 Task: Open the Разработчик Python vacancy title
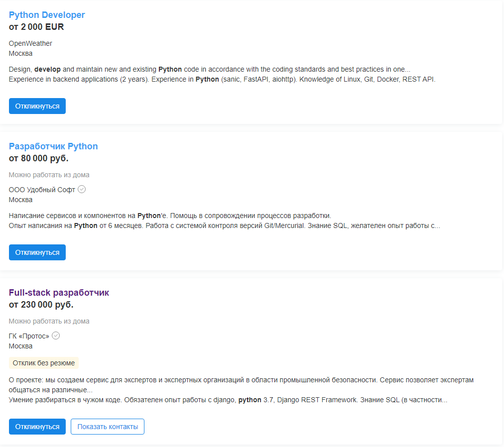(53, 146)
